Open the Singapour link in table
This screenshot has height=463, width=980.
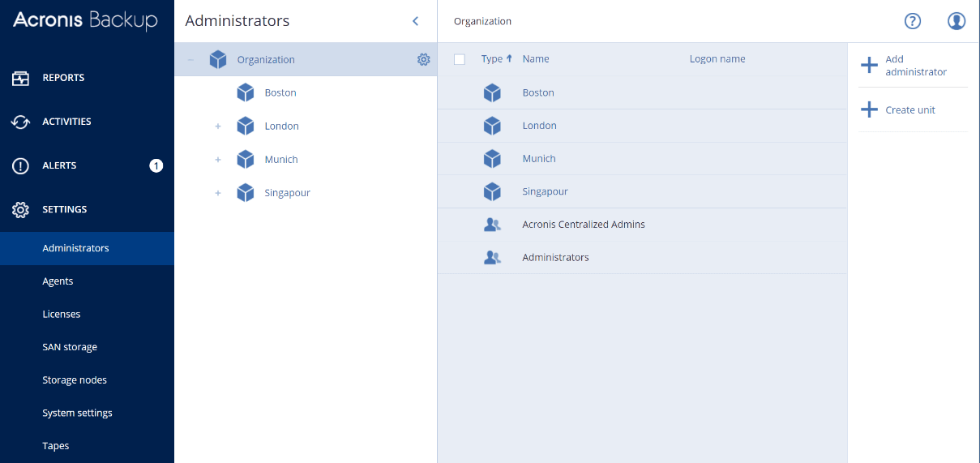pyautogui.click(x=545, y=191)
